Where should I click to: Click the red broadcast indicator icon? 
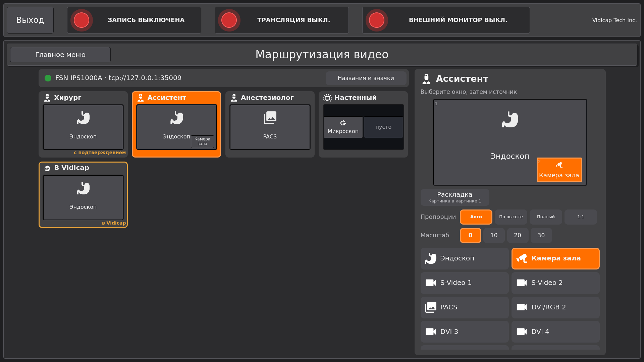(x=229, y=20)
